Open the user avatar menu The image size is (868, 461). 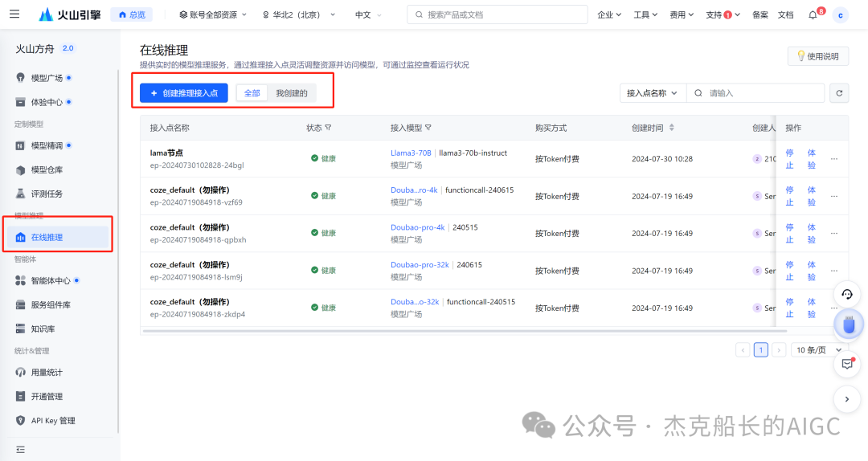point(841,15)
